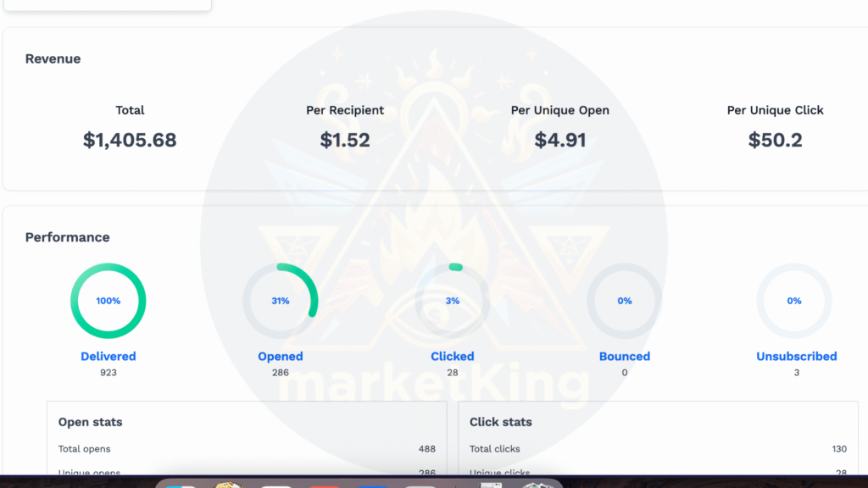Follow the Clicked metric link

coord(453,357)
